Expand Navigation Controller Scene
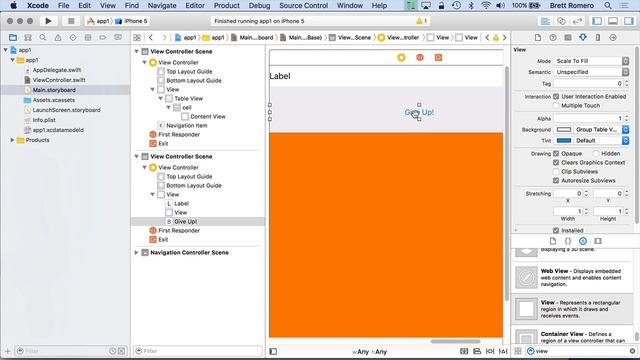640x360 pixels. coord(136,253)
